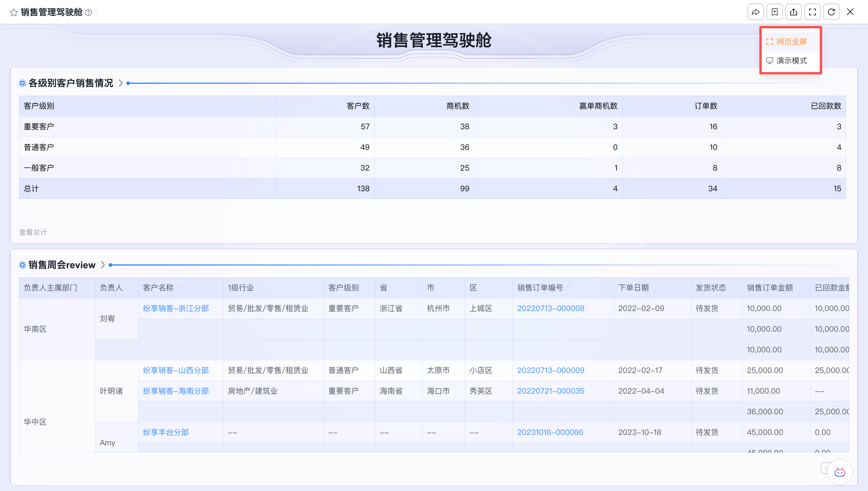Viewport: 868px width, 491px height.
Task: Click the add-to-page plus icon
Action: 774,12
